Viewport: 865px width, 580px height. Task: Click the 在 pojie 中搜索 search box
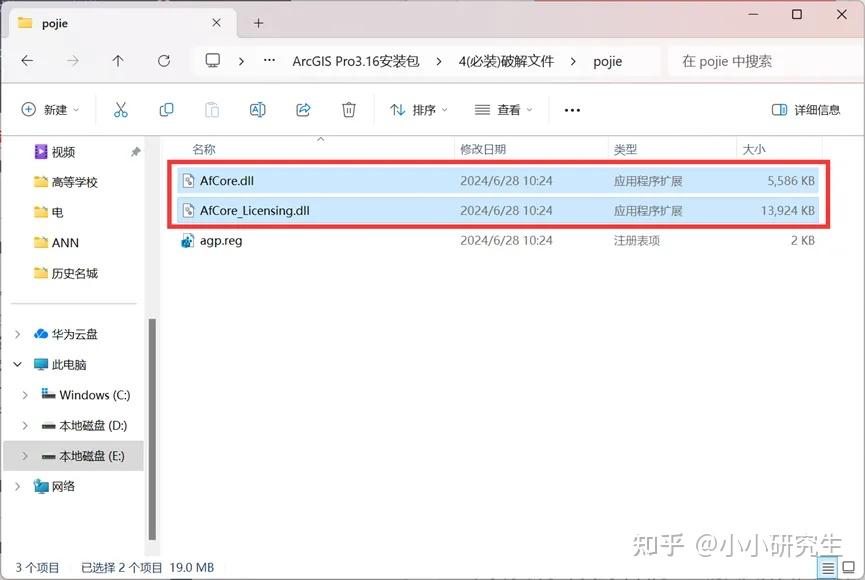click(x=764, y=61)
